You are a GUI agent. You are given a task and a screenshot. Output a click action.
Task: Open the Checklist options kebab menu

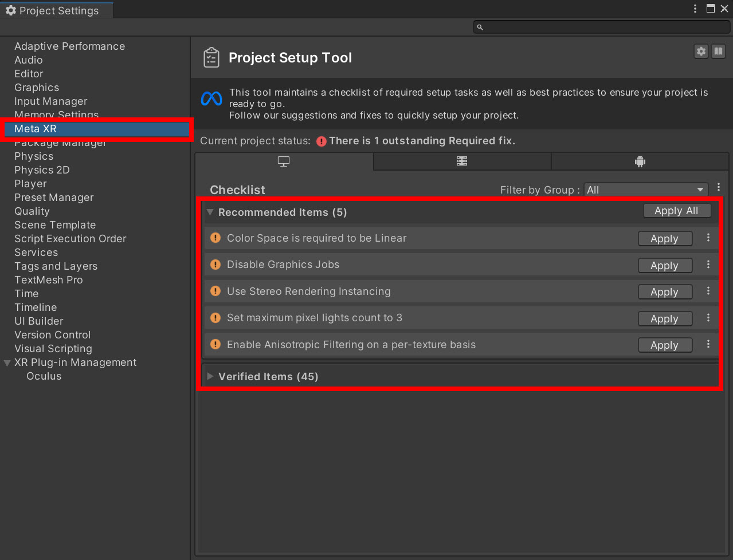(x=719, y=188)
